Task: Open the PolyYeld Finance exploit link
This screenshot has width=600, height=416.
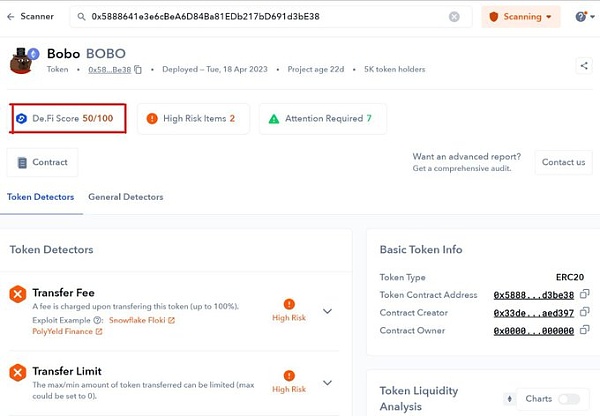Action: tap(66, 331)
